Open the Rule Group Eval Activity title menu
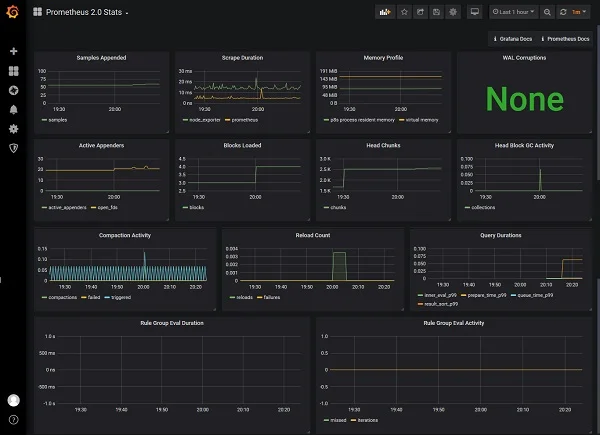Screen dimensions: 600x435 [x=453, y=323]
